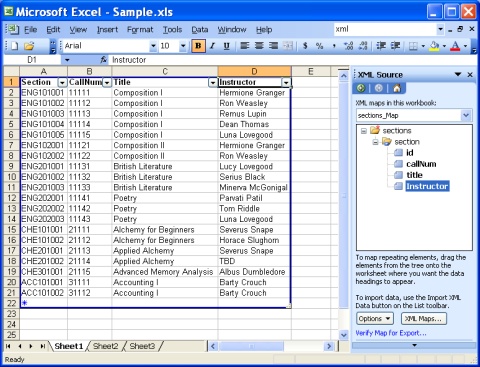Click the Home icon in XML Source pane
Screen dimensions: 480x367
[x=396, y=88]
